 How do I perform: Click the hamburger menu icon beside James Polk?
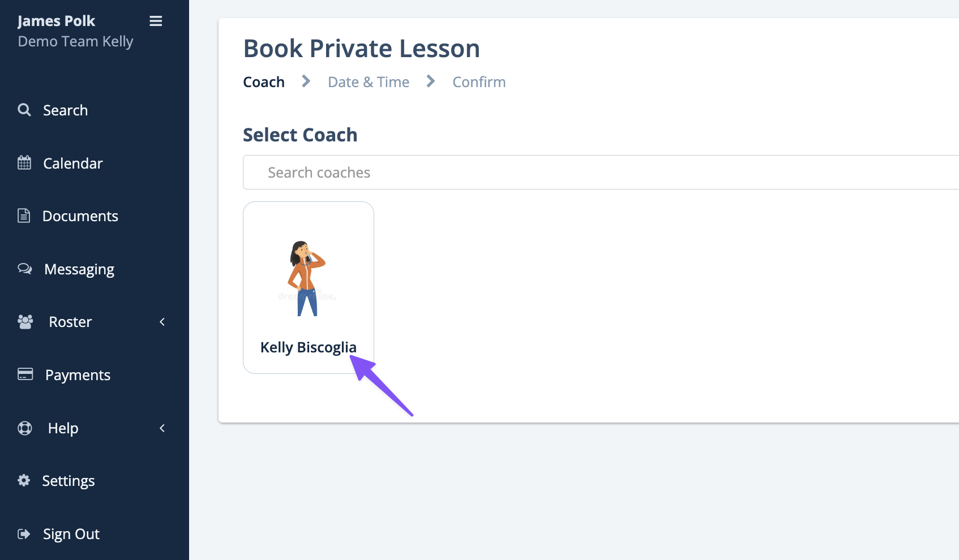click(x=156, y=21)
